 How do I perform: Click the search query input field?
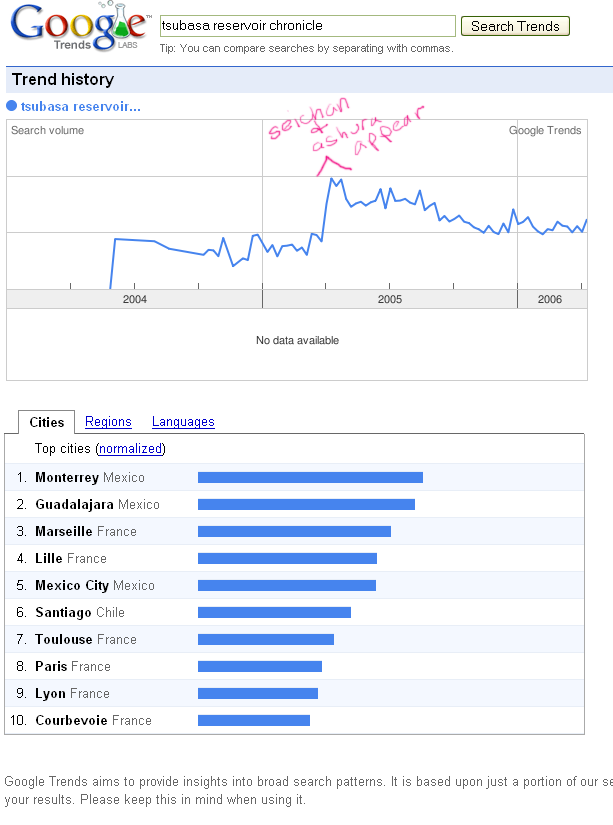click(307, 26)
